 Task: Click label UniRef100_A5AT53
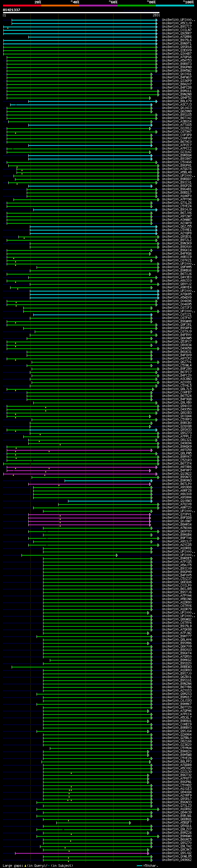point(177,61)
